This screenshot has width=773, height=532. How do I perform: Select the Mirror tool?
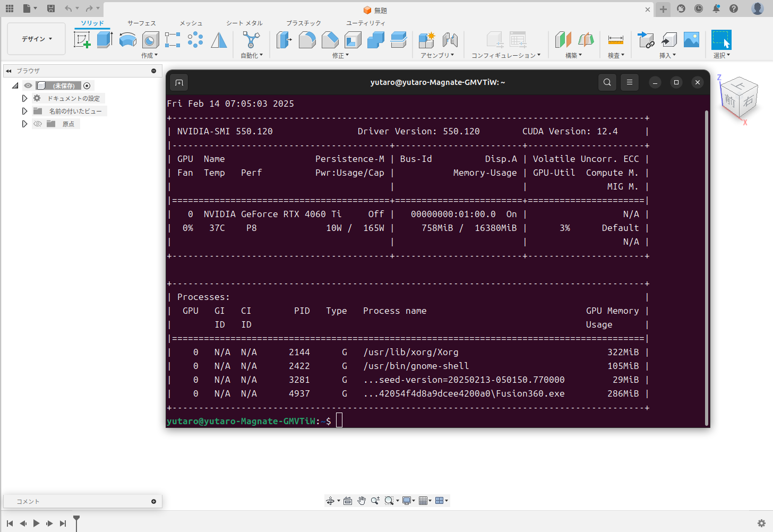219,40
